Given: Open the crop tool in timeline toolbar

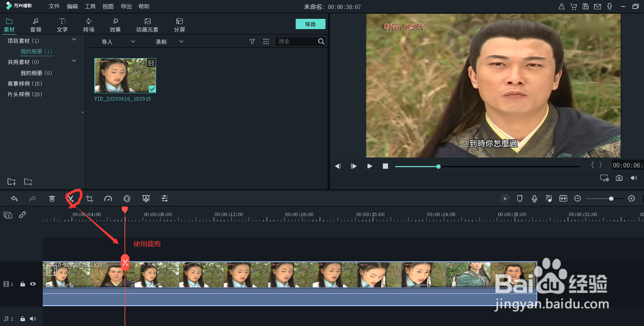Looking at the screenshot, I should [89, 199].
